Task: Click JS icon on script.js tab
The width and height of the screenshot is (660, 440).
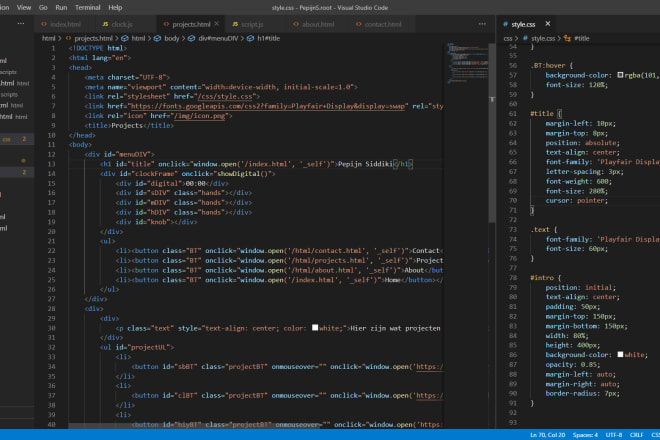Action: tap(235, 24)
